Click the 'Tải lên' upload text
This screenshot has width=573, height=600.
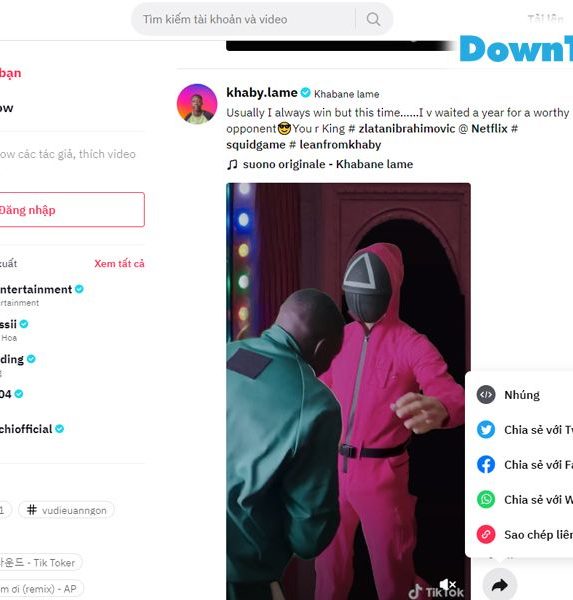tap(545, 18)
